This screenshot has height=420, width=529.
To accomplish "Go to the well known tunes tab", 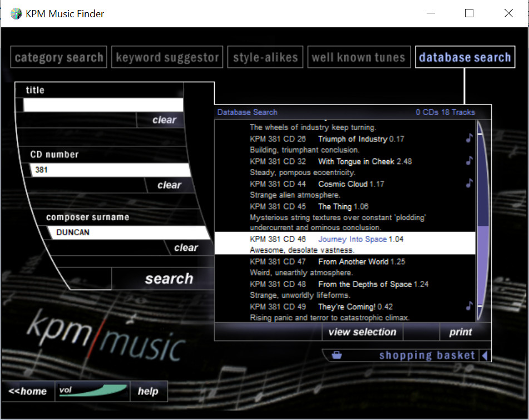I will click(x=359, y=57).
